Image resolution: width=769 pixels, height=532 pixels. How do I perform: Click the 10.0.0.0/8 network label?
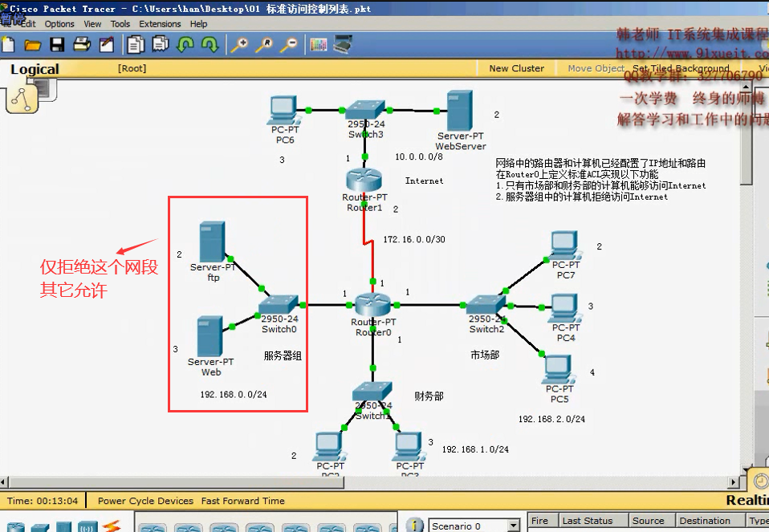(419, 156)
